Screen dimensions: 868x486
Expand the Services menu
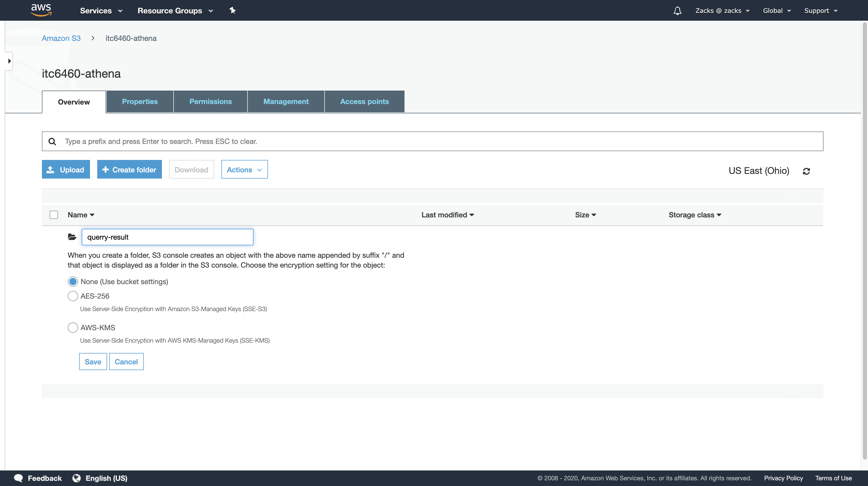(101, 11)
